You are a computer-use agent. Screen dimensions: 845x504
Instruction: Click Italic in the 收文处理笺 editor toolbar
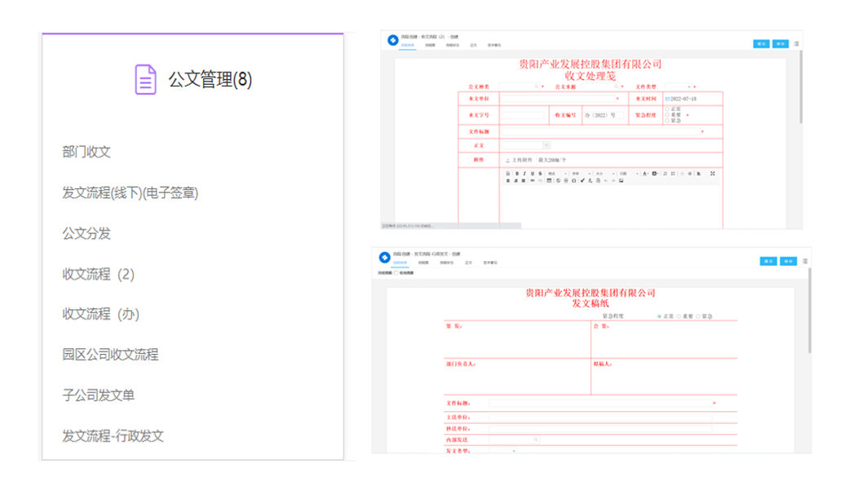tap(524, 174)
